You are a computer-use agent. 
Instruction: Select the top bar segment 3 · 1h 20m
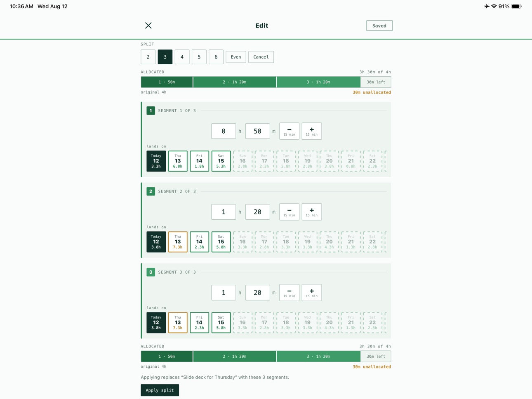318,82
